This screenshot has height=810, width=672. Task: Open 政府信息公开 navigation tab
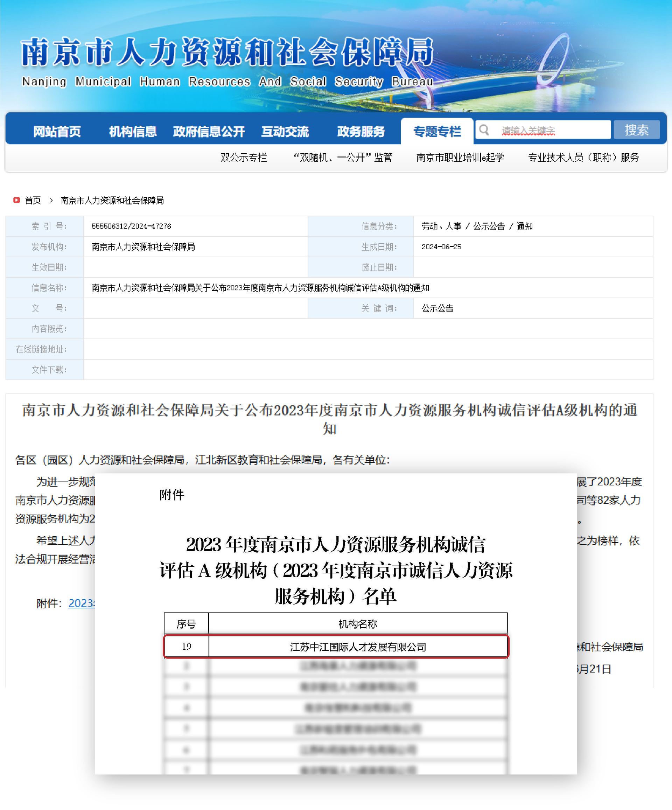coord(209,132)
